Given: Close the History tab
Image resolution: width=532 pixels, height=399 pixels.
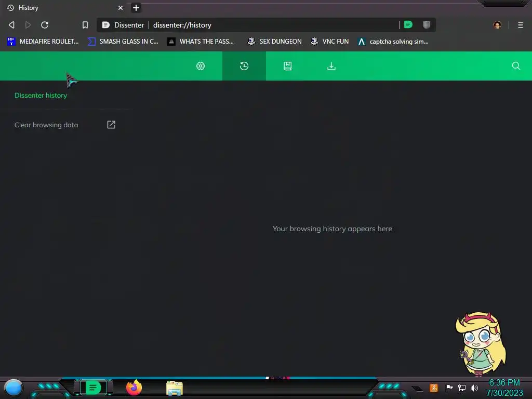Looking at the screenshot, I should point(121,8).
